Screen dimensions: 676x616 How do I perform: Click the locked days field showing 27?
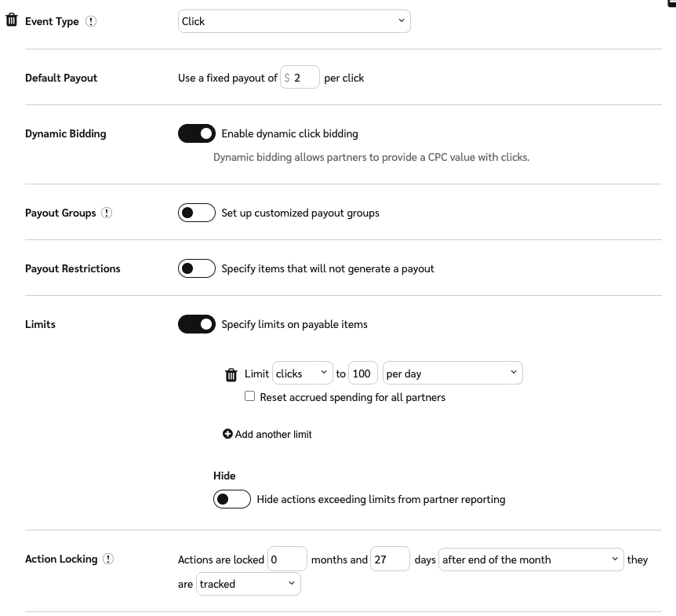click(x=390, y=560)
